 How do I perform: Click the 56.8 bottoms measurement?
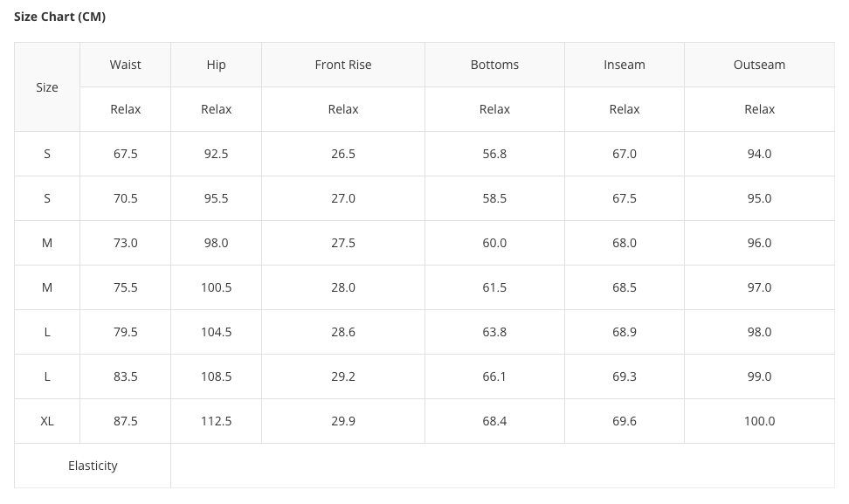(x=494, y=154)
